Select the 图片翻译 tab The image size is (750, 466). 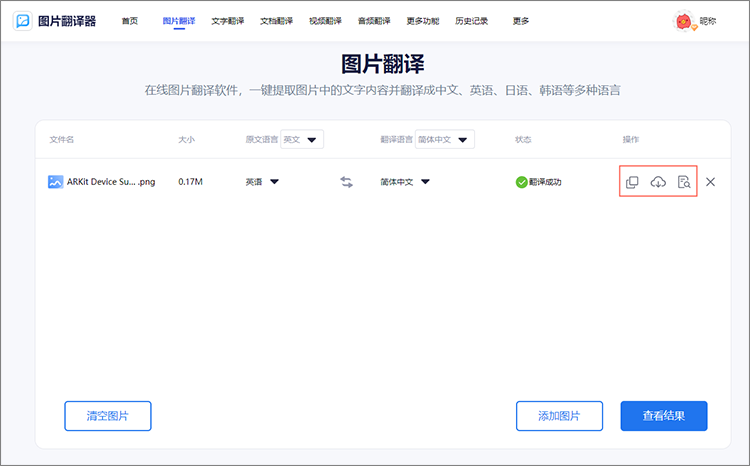click(x=179, y=21)
